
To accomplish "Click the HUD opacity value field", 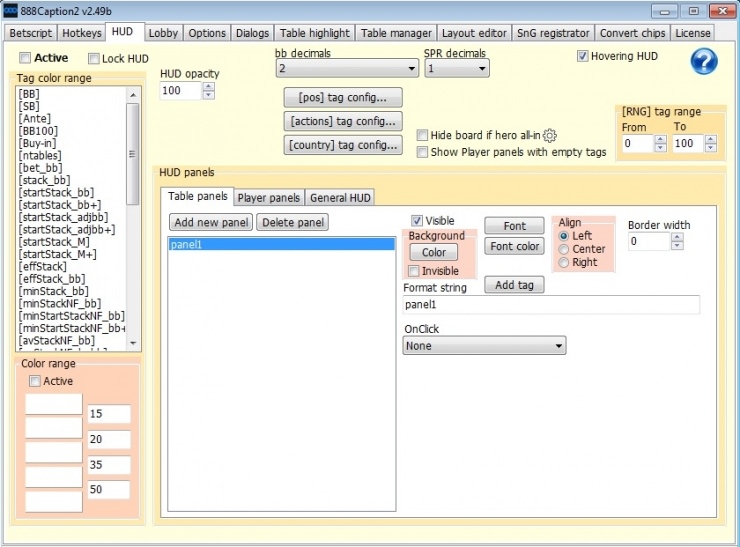I will point(181,91).
